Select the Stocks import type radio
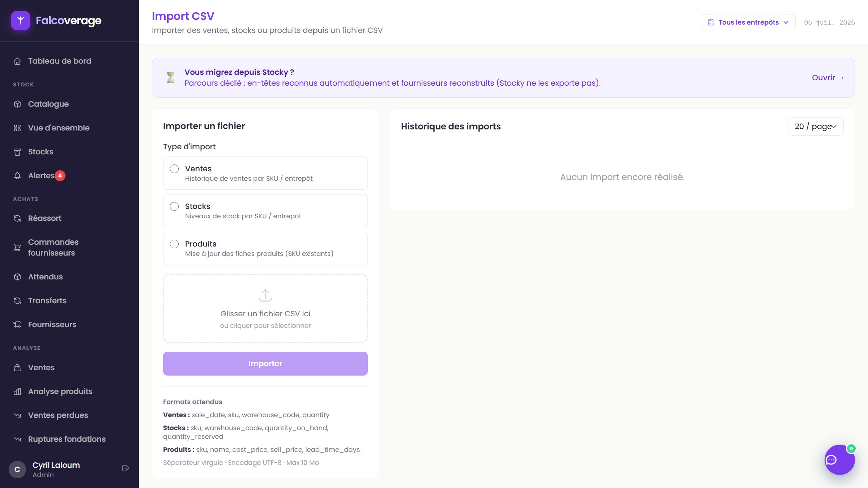Viewport: 868px width, 488px height. coord(174,206)
